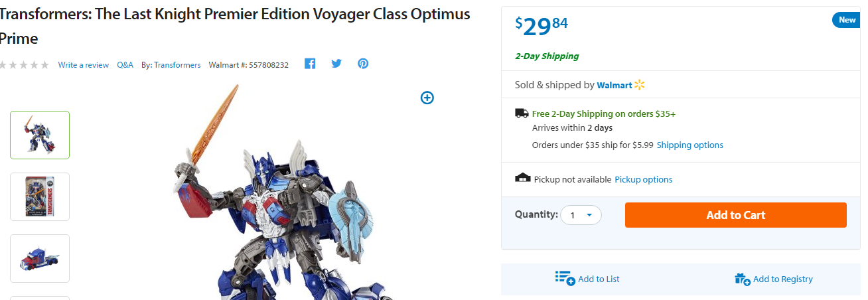Click the store pickup icon
The height and width of the screenshot is (300, 868).
(523, 179)
